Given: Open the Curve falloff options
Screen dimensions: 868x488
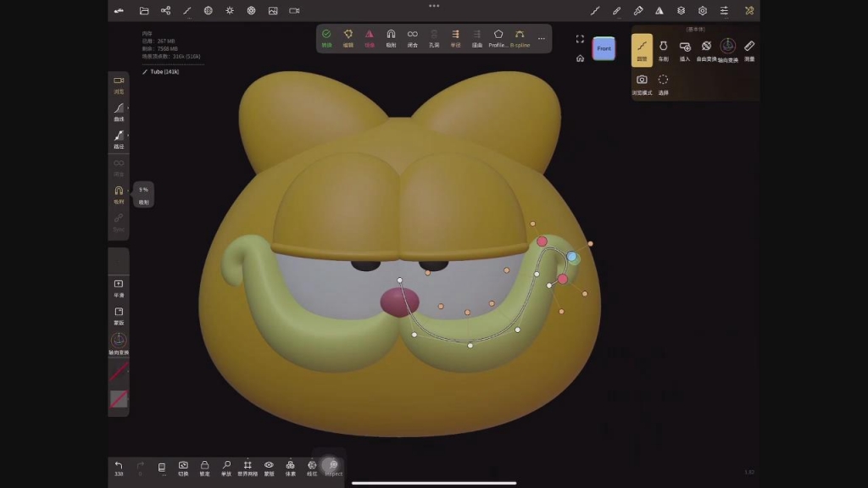Looking at the screenshot, I should (x=119, y=112).
